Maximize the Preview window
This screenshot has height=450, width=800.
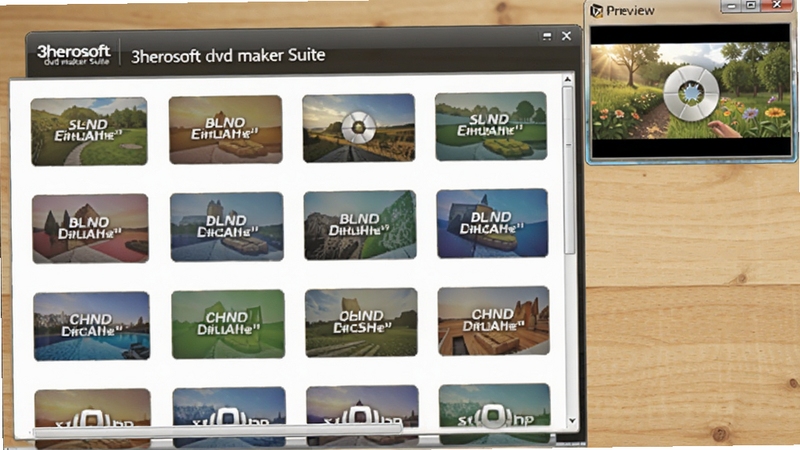(751, 6)
